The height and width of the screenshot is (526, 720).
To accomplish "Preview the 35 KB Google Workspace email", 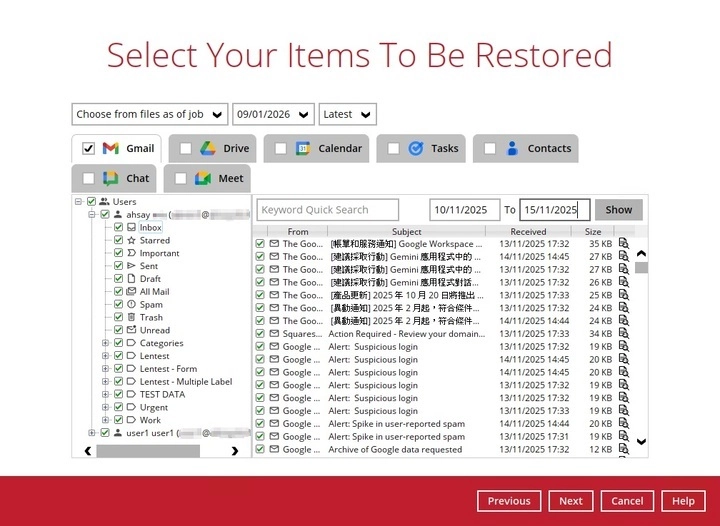I will pyautogui.click(x=623, y=244).
